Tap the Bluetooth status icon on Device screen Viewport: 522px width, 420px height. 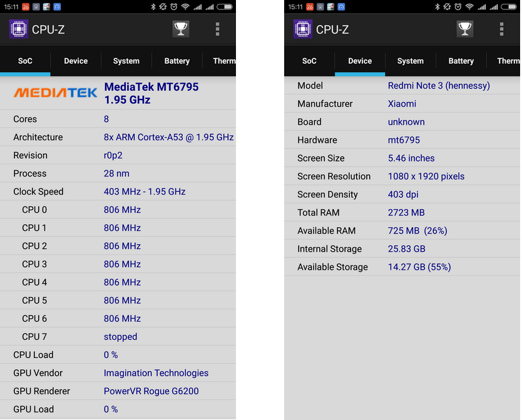(438, 7)
